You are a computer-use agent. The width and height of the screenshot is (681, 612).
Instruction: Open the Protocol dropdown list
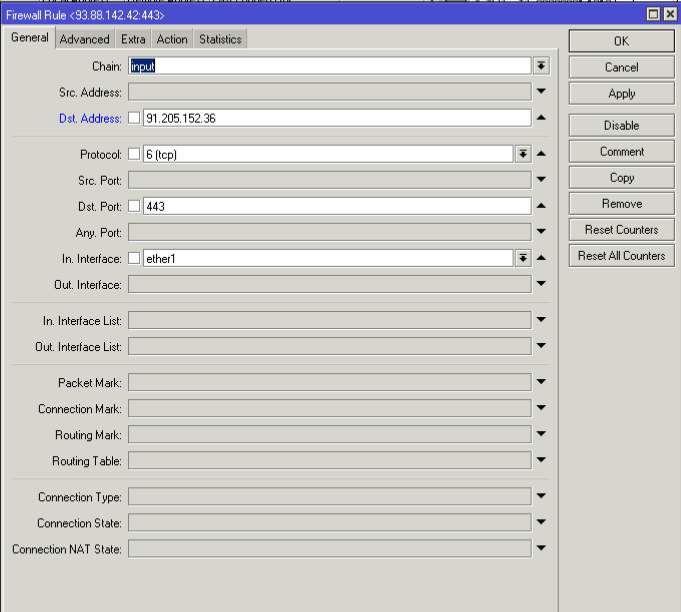point(523,154)
